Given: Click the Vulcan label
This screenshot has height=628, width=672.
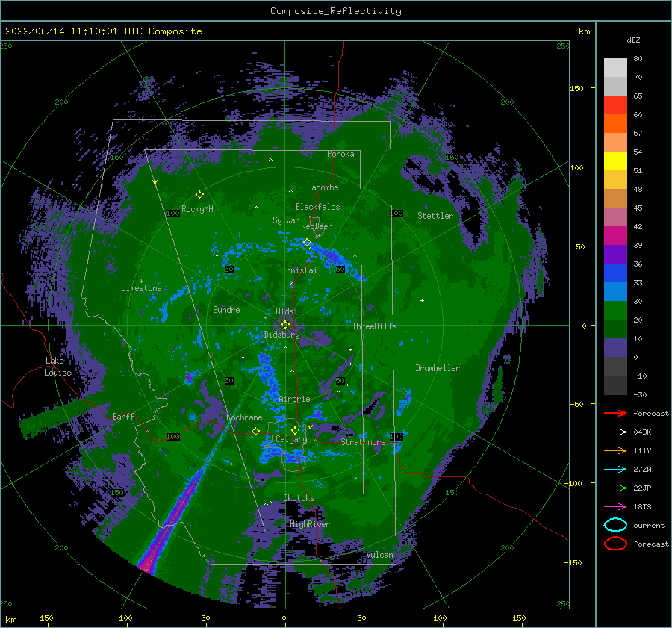Looking at the screenshot, I should tap(380, 555).
